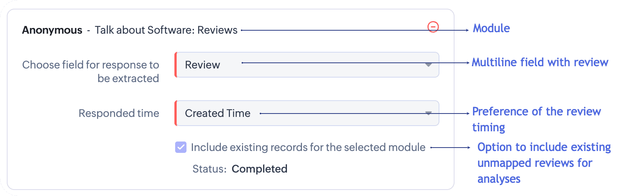The width and height of the screenshot is (644, 196).
Task: Click the 'Preference of the review timing' annotation
Action: 536,119
